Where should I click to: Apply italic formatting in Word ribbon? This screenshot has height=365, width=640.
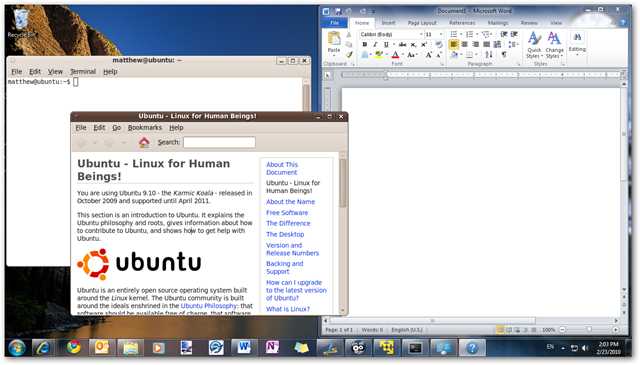(375, 45)
